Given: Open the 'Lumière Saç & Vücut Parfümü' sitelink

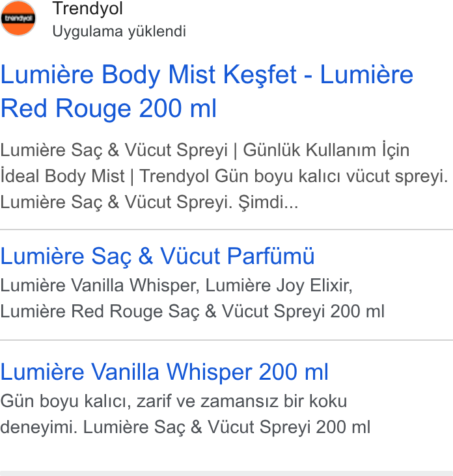Looking at the screenshot, I should [158, 256].
